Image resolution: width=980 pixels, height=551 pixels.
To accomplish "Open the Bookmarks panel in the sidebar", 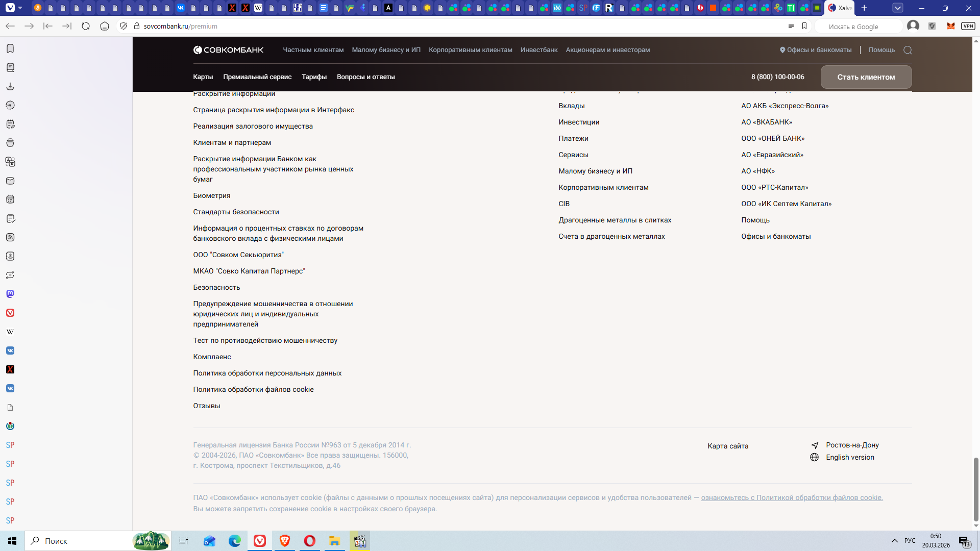I will tap(10, 48).
